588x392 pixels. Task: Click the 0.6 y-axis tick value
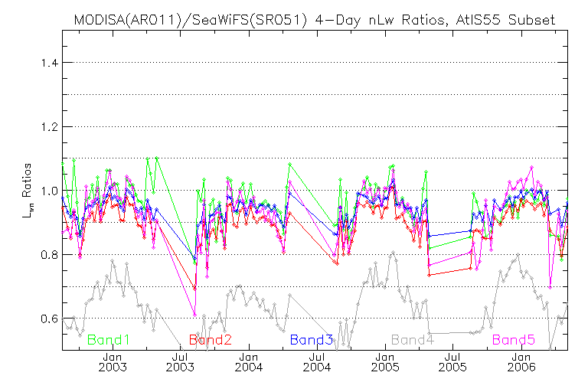point(50,318)
